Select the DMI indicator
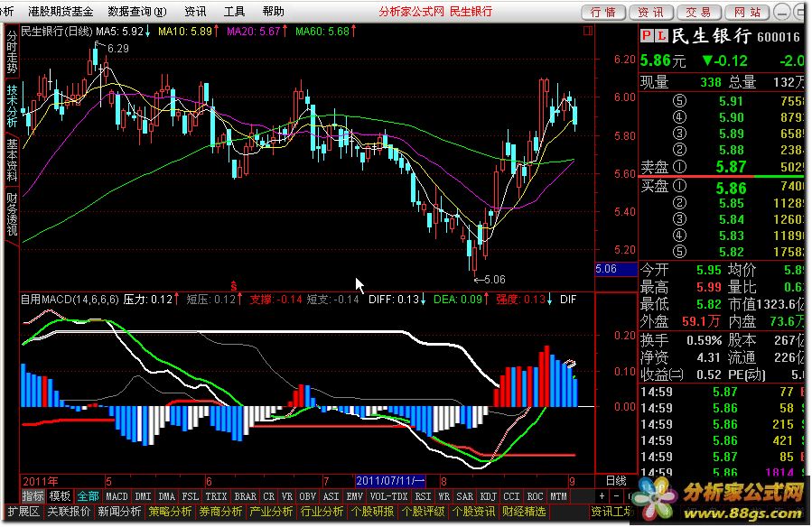 tap(143, 496)
